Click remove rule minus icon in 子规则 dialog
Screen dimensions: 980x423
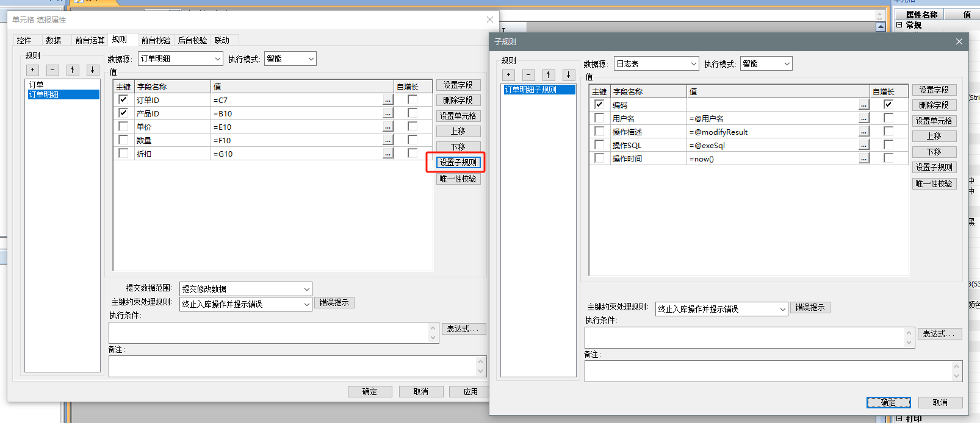tap(529, 75)
